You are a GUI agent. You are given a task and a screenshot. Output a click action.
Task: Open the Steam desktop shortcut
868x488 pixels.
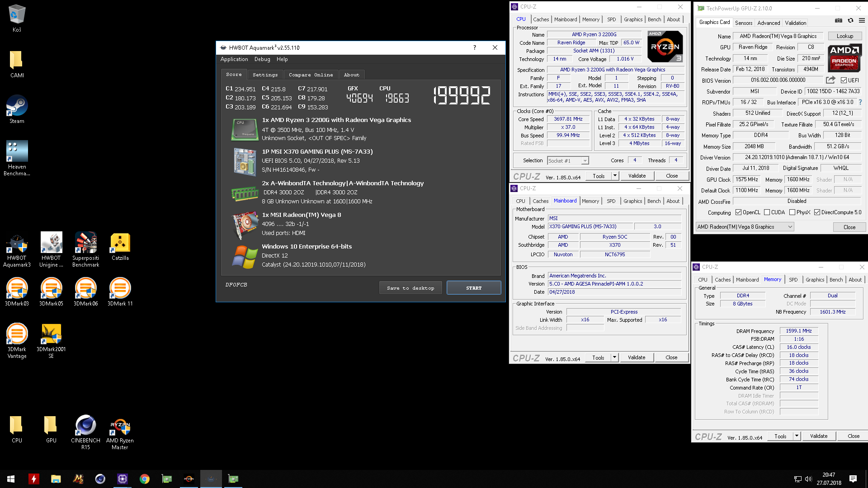(x=17, y=109)
